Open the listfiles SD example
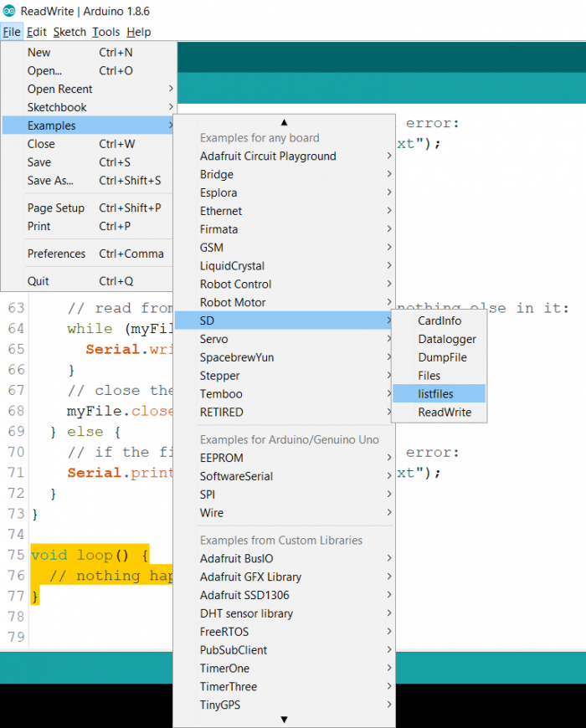Viewport: 586px width, 728px height. [x=439, y=394]
